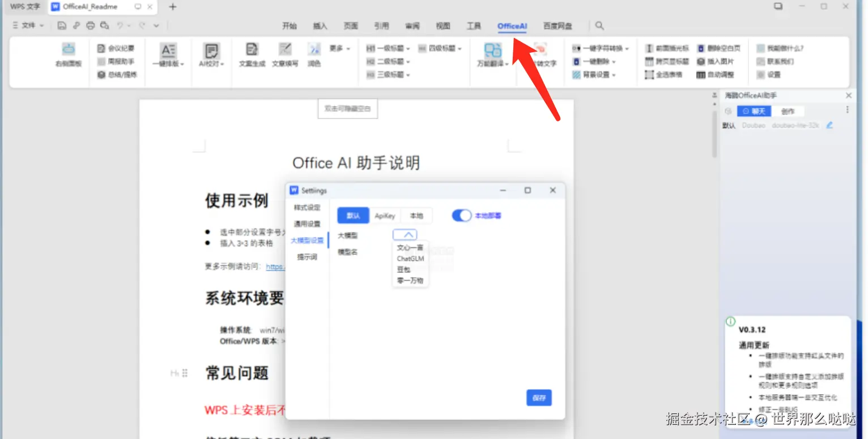Open the 周报助手 weekly report helper
This screenshot has height=439, width=868.
tap(116, 61)
